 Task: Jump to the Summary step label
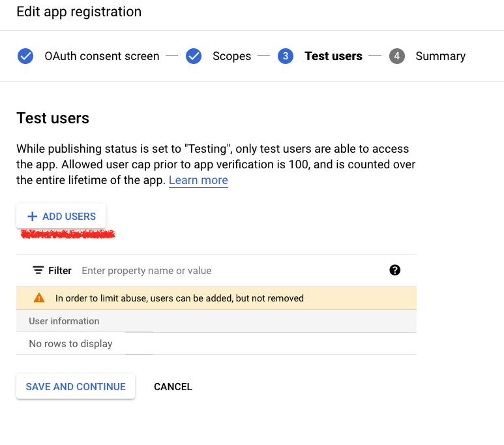point(440,56)
